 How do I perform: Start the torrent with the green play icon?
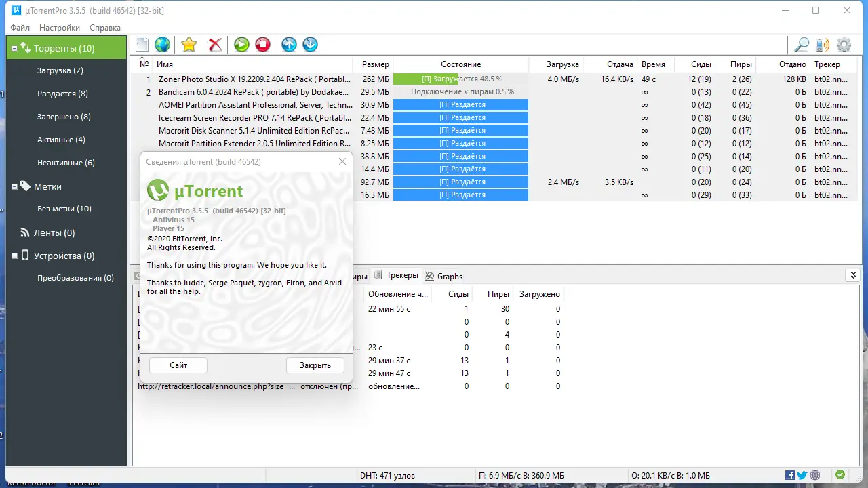click(x=241, y=45)
